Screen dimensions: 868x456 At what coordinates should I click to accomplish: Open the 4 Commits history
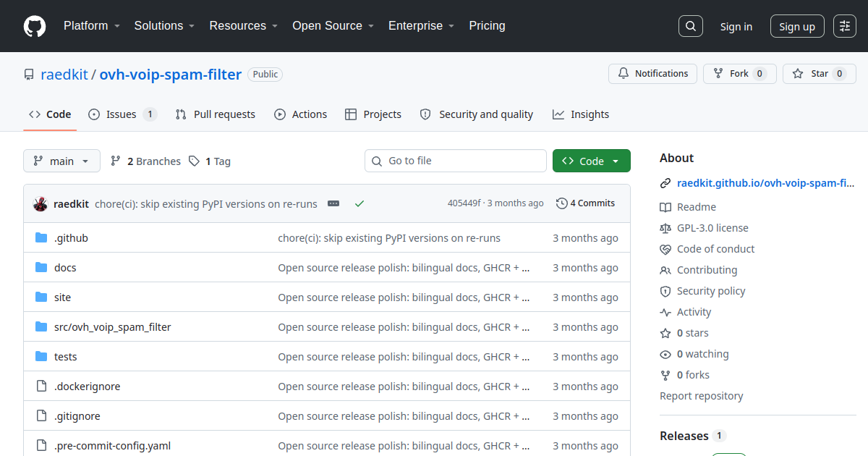click(x=586, y=203)
